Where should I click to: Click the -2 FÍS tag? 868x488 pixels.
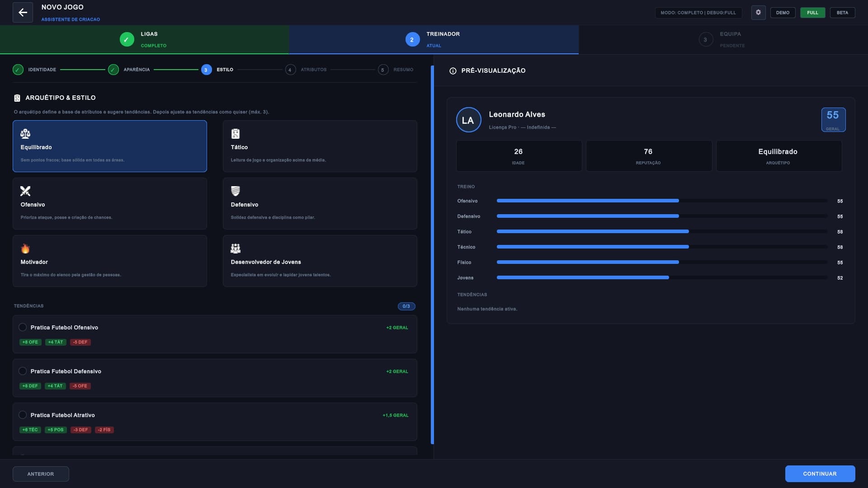pyautogui.click(x=104, y=430)
